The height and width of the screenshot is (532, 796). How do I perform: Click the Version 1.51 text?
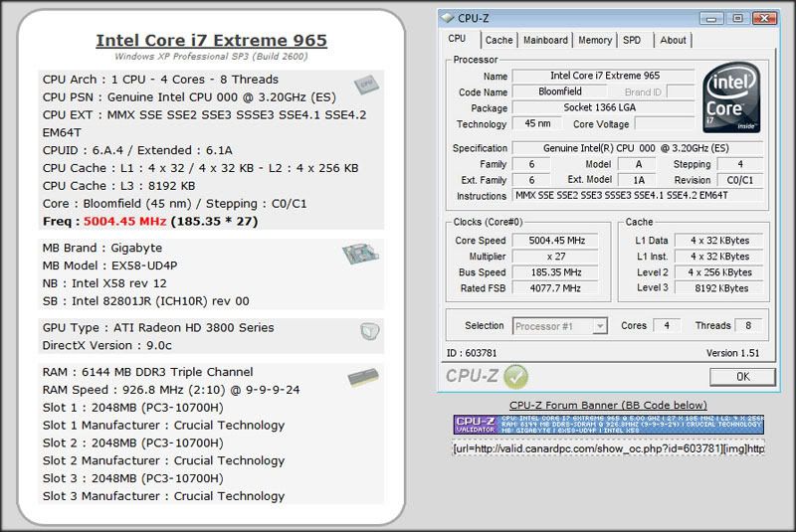[732, 353]
